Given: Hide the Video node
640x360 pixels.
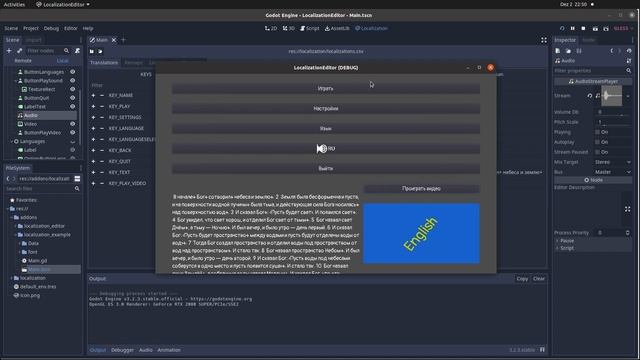Looking at the screenshot, I should tap(73, 124).
